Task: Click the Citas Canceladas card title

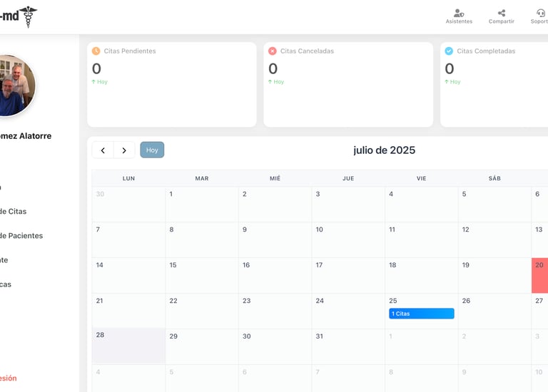Action: coord(307,51)
